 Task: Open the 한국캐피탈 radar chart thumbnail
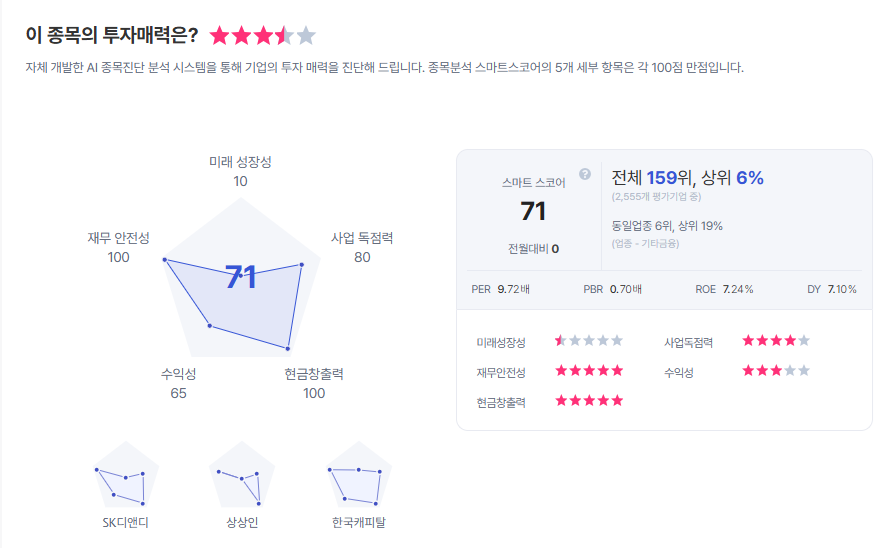[359, 478]
